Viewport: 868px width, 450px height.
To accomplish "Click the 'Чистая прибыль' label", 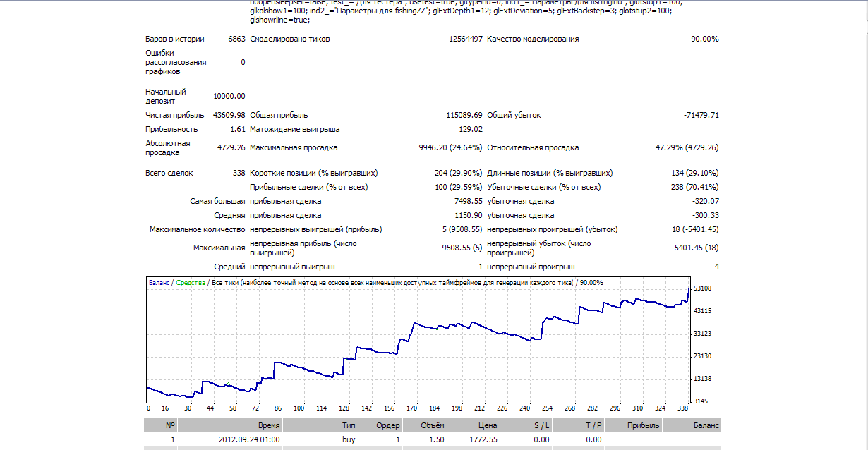I will click(x=175, y=115).
